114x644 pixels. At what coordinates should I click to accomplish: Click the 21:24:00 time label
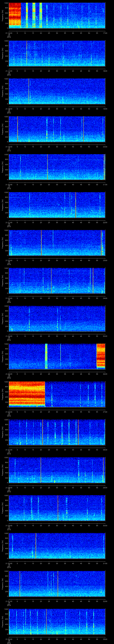pos(9,336)
